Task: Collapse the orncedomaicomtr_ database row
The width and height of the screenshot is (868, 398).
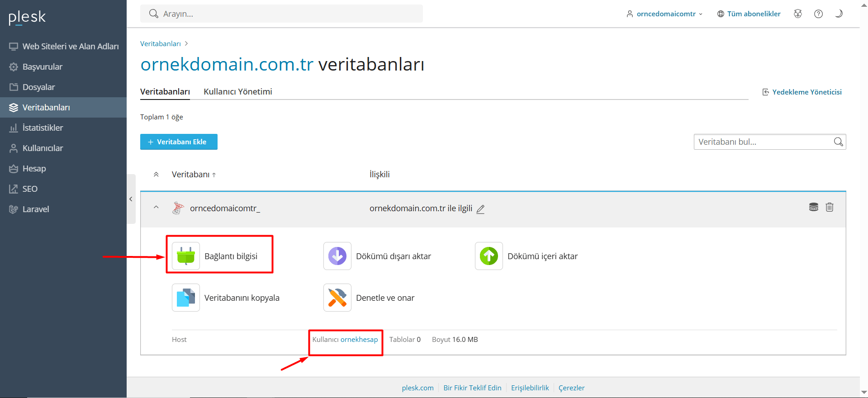Action: click(x=156, y=208)
